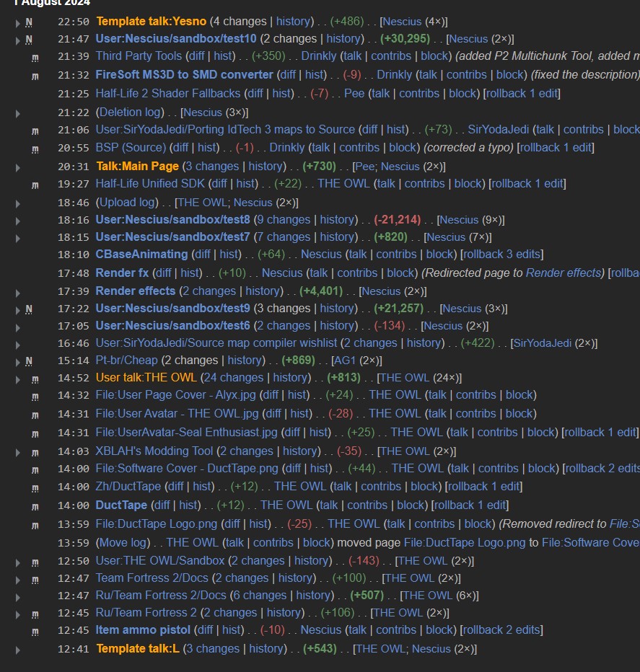Expand the Render effects changes arrow
Image resolution: width=640 pixels, height=672 pixels.
(x=17, y=293)
